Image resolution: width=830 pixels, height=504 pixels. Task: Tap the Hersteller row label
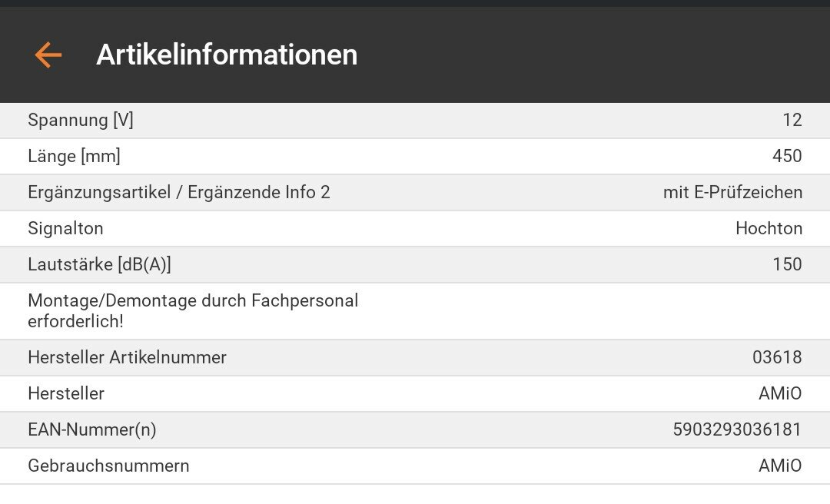66,393
